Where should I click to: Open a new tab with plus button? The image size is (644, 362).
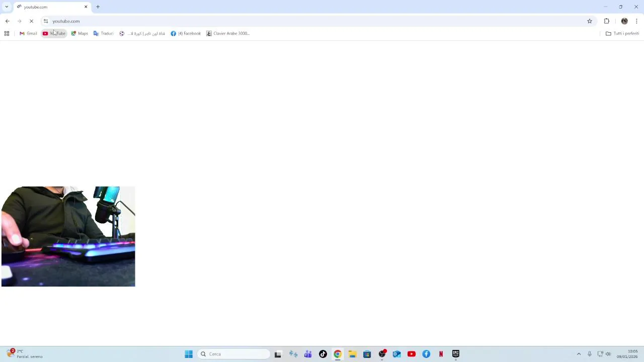(98, 7)
